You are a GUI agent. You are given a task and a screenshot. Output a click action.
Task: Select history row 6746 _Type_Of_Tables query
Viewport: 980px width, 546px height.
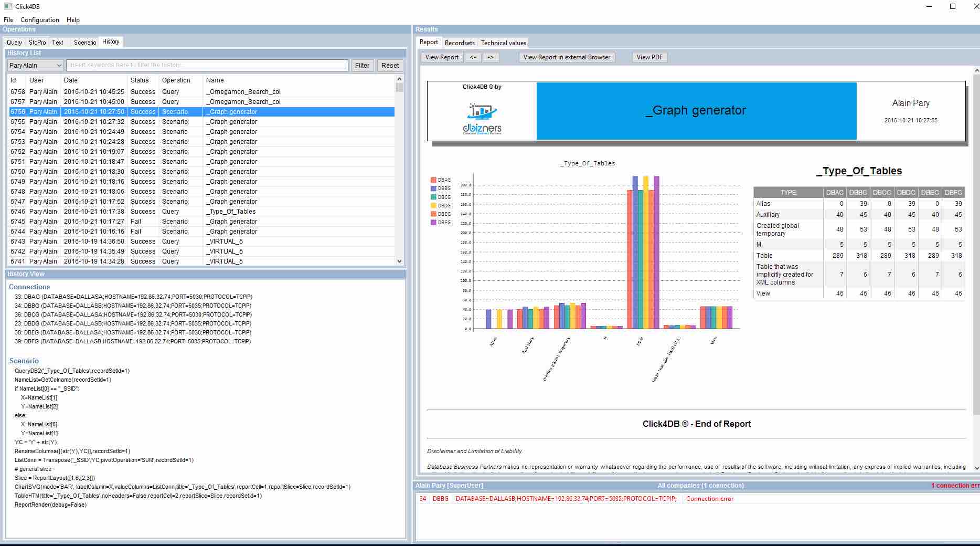(x=202, y=212)
